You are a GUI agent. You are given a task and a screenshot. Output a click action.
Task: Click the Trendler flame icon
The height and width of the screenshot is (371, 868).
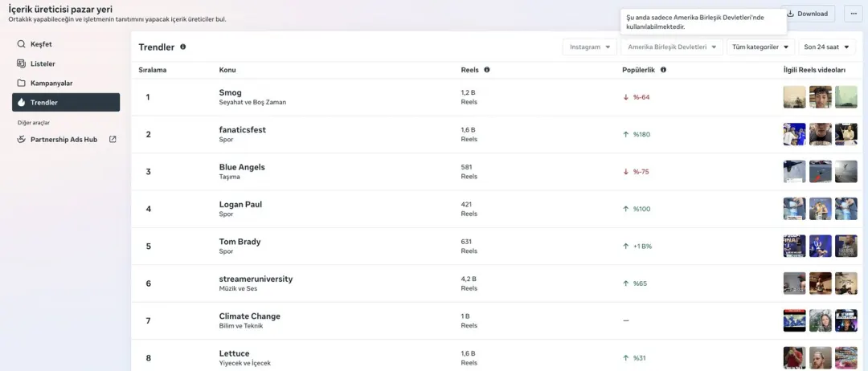pos(21,102)
